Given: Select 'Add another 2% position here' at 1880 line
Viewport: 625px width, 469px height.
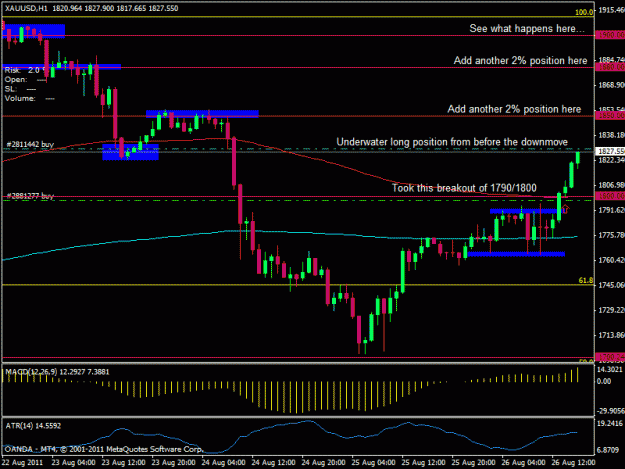Looking at the screenshot, I should click(x=520, y=61).
